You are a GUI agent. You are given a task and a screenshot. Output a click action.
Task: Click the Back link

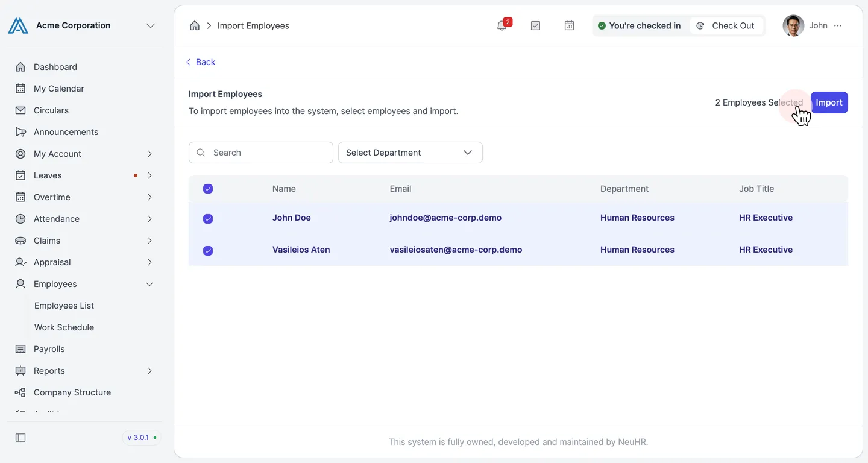click(x=200, y=62)
